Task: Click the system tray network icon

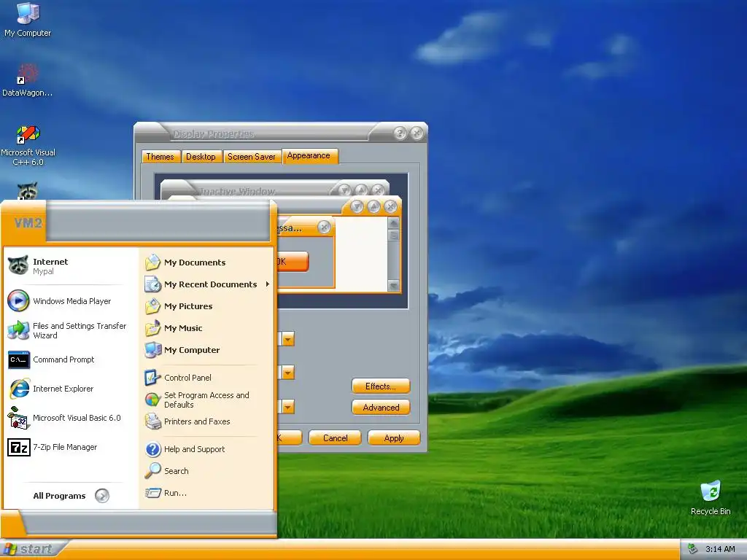Action: pos(693,549)
